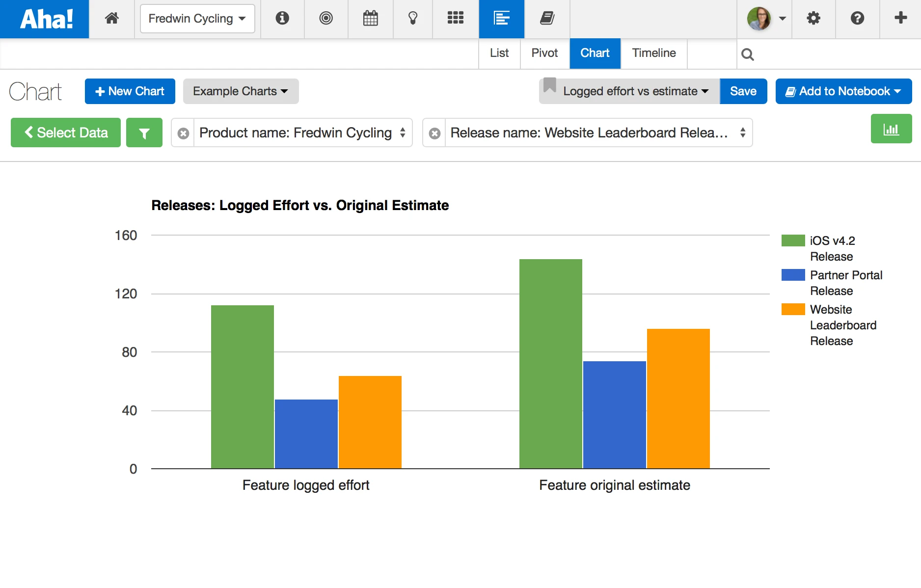
Task: Switch to the Timeline tab
Action: pyautogui.click(x=654, y=53)
